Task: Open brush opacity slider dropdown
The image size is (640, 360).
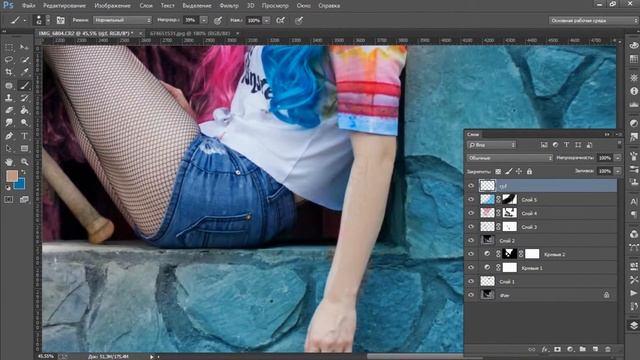Action: [204, 20]
